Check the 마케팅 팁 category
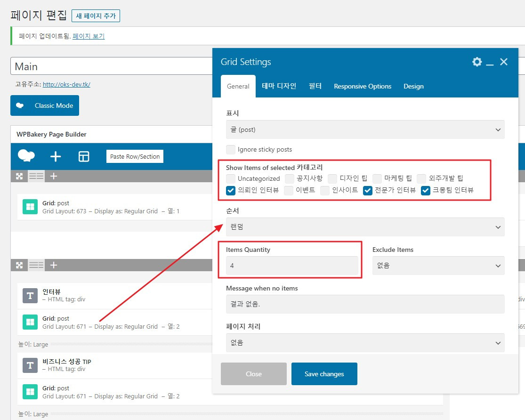This screenshot has height=420, width=525. click(377, 178)
